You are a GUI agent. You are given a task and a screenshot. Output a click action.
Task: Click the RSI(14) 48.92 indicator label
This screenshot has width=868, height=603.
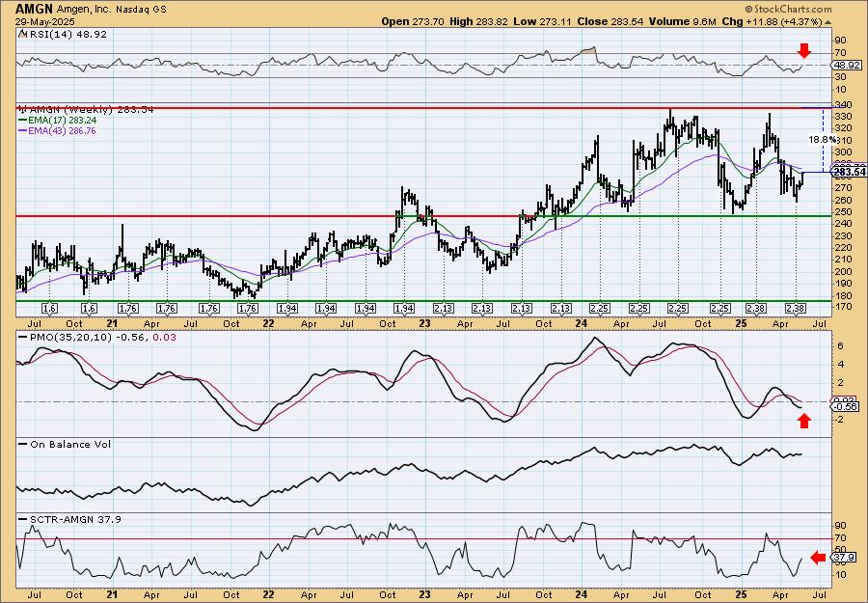(67, 34)
